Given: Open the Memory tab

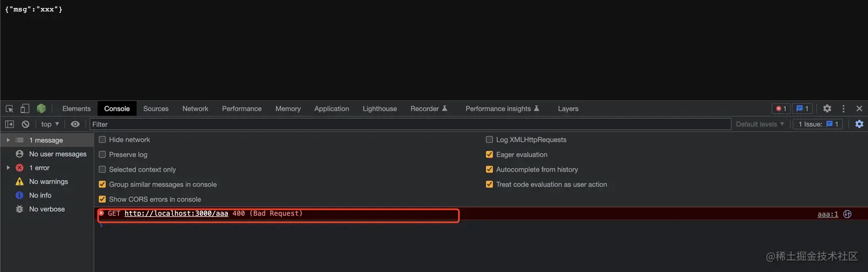Looking at the screenshot, I should (x=288, y=108).
